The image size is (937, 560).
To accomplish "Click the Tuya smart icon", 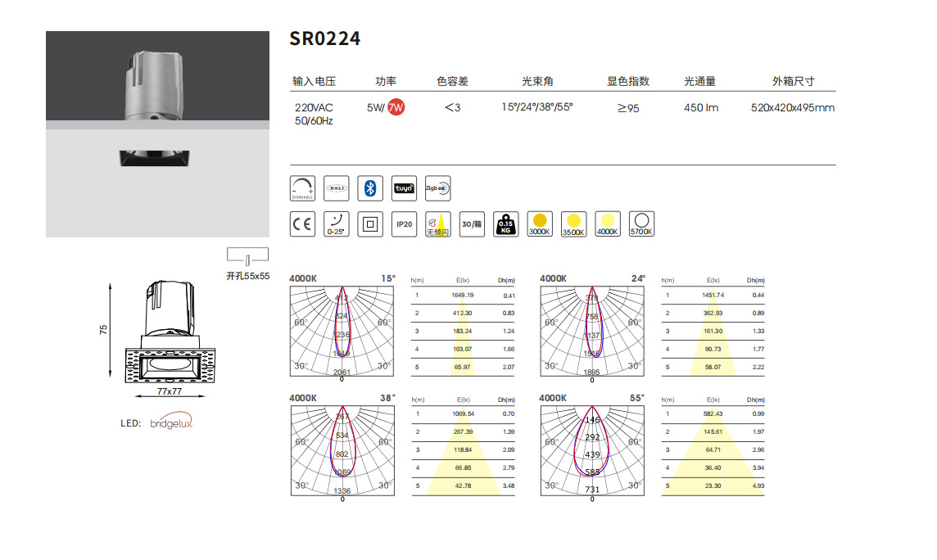I will [x=404, y=188].
